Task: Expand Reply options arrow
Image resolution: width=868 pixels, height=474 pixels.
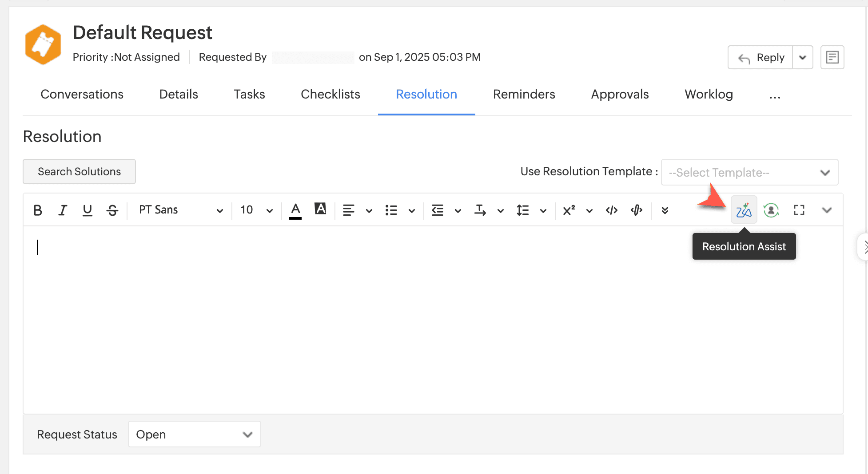Action: pyautogui.click(x=803, y=57)
